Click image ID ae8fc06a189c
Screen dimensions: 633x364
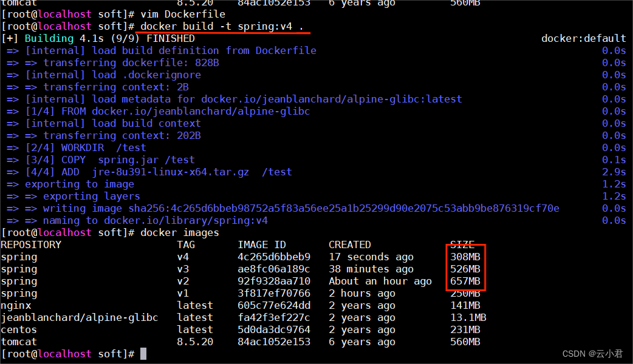click(x=274, y=269)
